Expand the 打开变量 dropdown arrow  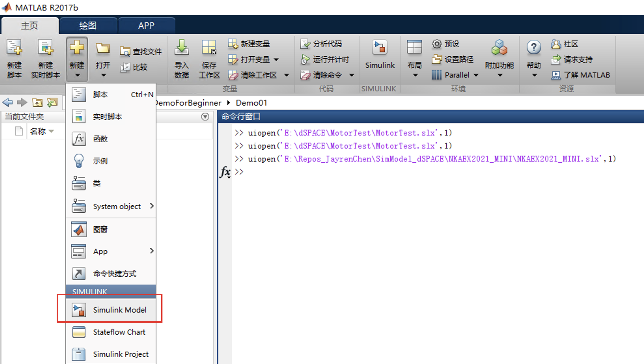coord(276,59)
